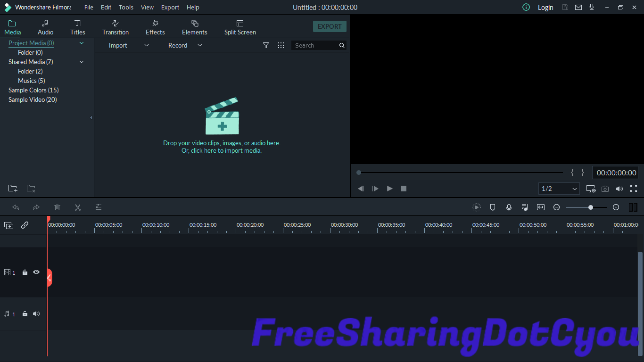Open the Tools menu

click(126, 7)
